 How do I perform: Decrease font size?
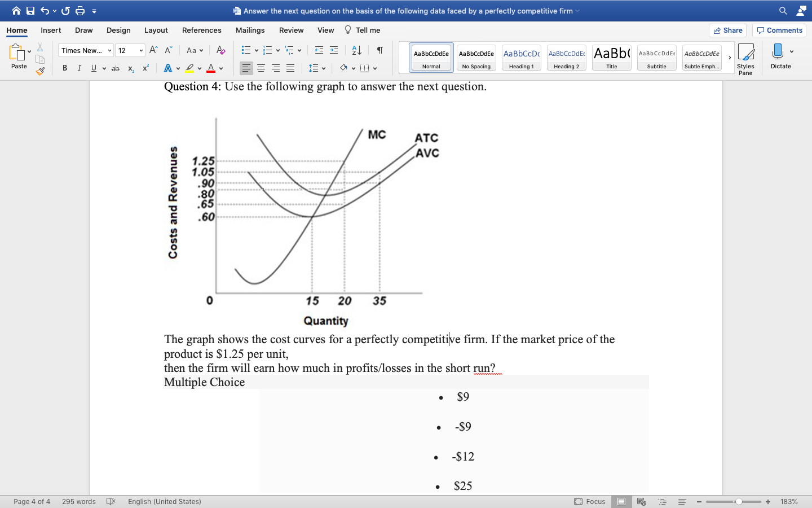pyautogui.click(x=168, y=50)
